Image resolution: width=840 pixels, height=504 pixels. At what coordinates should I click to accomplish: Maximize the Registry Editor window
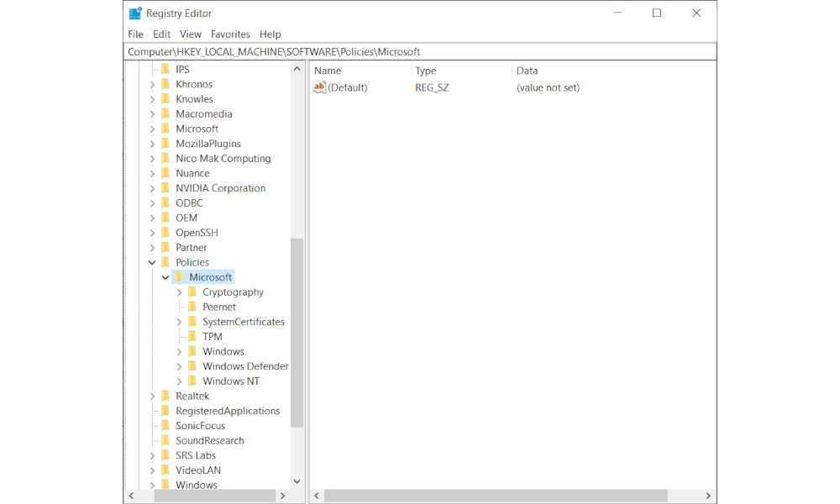pos(657,13)
